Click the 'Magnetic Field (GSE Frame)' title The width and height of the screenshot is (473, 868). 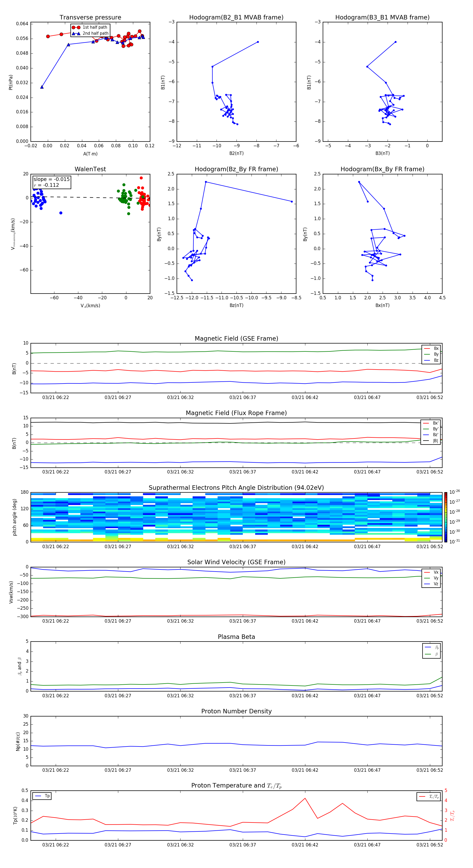coord(236,339)
